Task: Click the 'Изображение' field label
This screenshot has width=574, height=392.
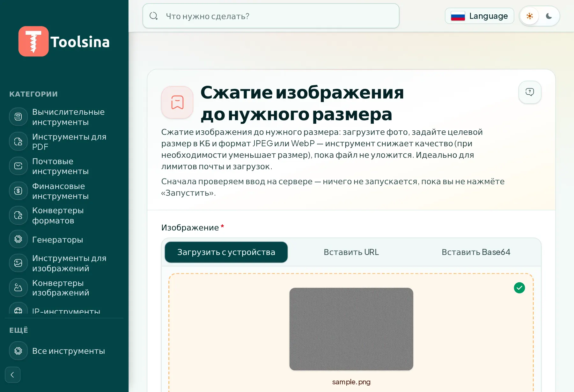Action: click(190, 228)
